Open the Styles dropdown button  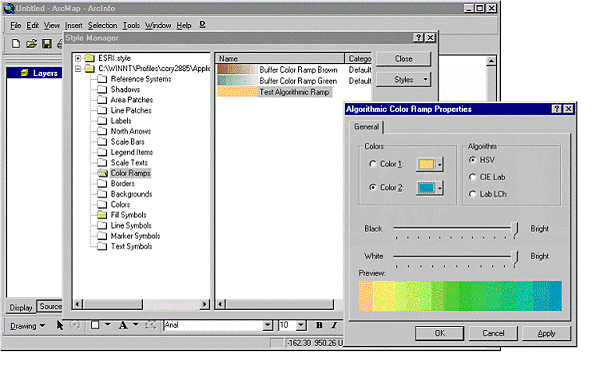point(403,80)
